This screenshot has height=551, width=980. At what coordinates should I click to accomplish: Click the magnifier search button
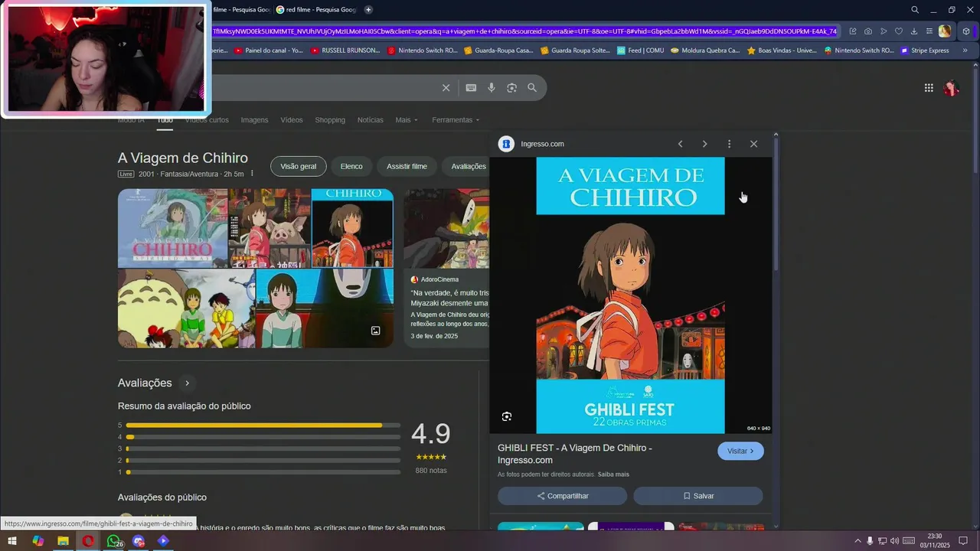coord(532,88)
